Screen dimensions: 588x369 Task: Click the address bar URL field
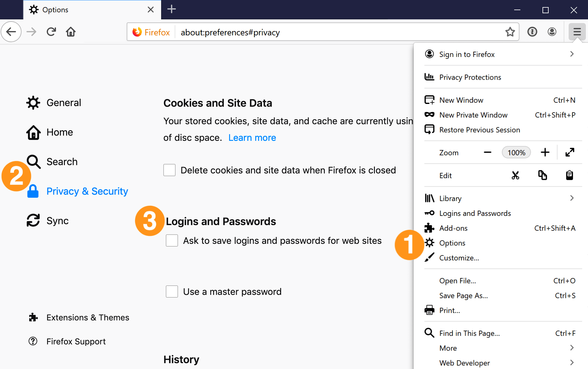[230, 32]
